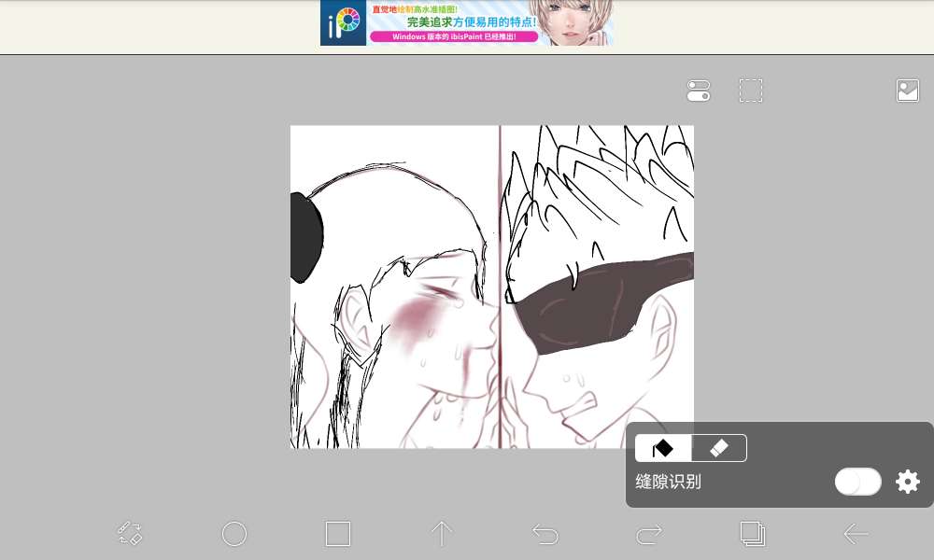Click the 缝隙识别 label text
Image resolution: width=934 pixels, height=560 pixels.
(668, 482)
